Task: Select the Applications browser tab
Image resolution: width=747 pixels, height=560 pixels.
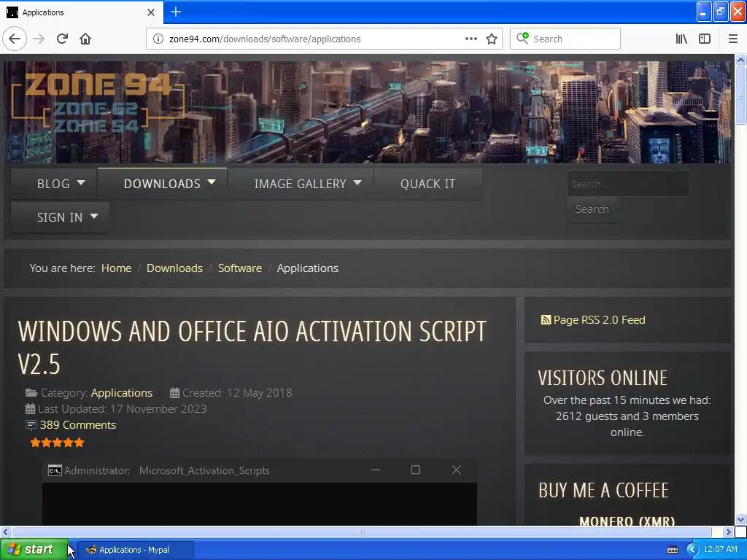Action: 82,12
